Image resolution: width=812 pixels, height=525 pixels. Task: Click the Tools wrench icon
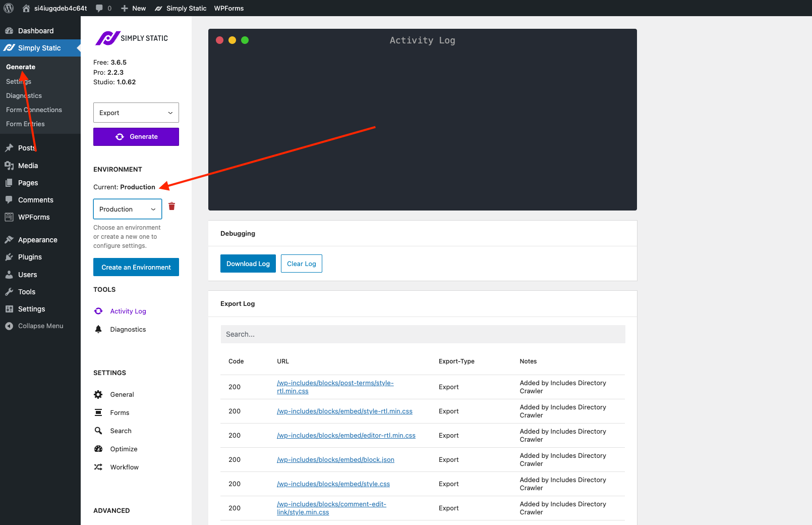(x=9, y=292)
